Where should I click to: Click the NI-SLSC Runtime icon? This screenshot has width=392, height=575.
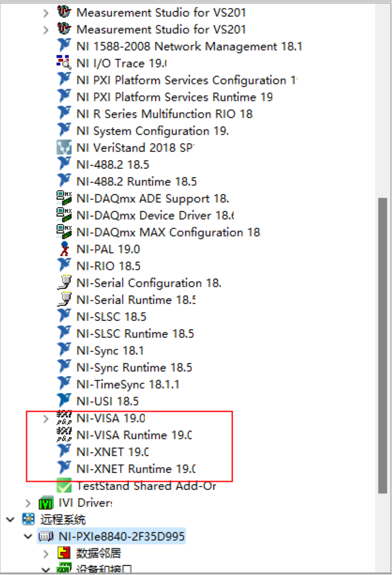point(64,333)
